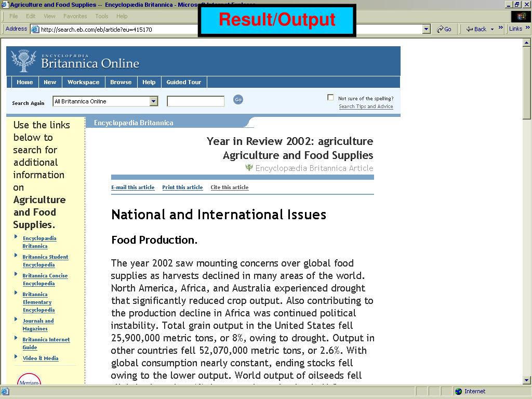Click the Merriam-Webster logo in the sidebar
This screenshot has width=532, height=399.
tap(29, 379)
